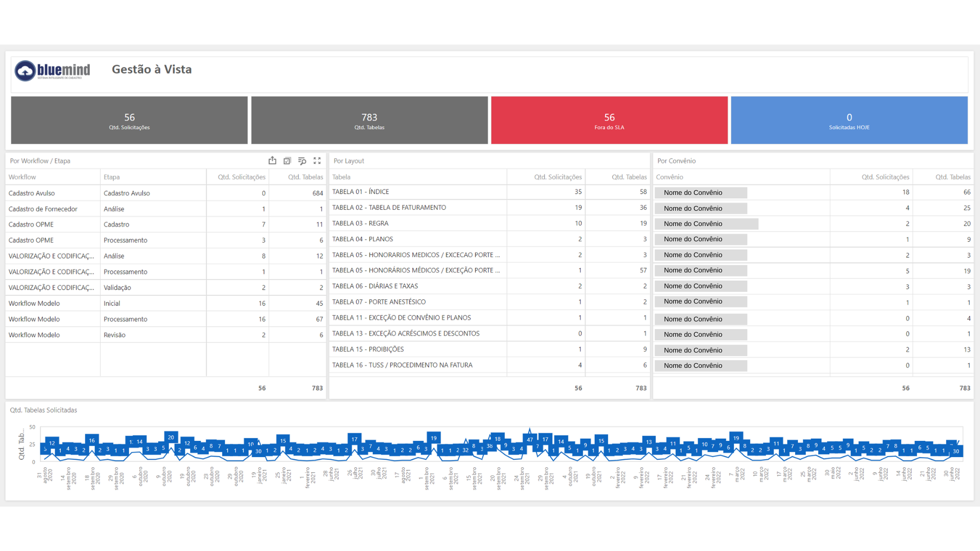Expand the Por Workflow panel to fullscreen
Screen dimensions: 980x551
(x=317, y=161)
